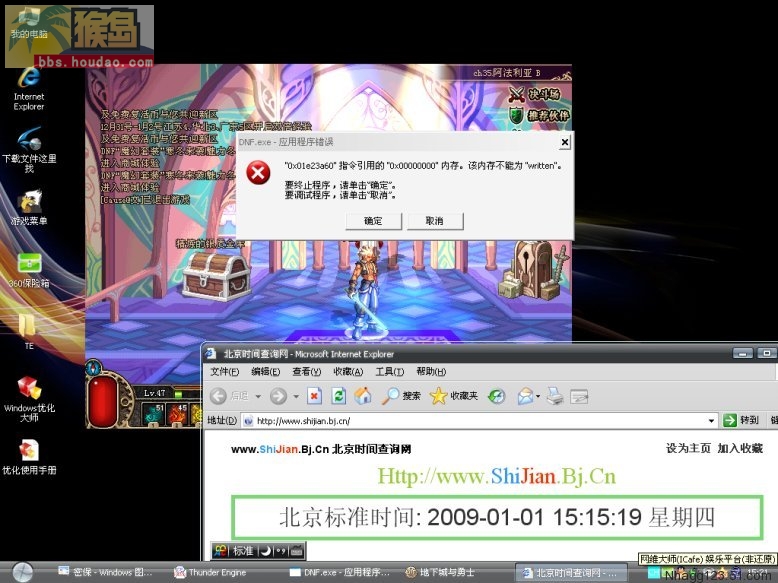Toggle the IME half/full moon shape

266,551
